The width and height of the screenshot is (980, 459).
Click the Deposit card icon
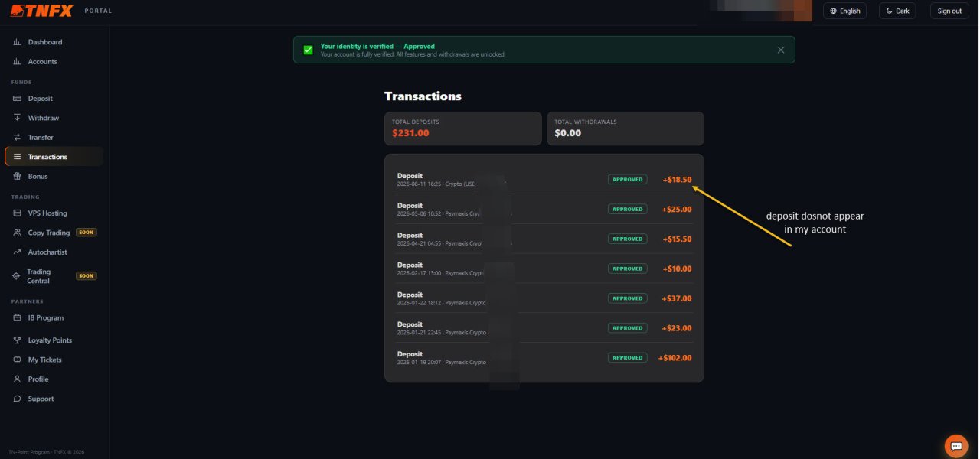pos(17,99)
